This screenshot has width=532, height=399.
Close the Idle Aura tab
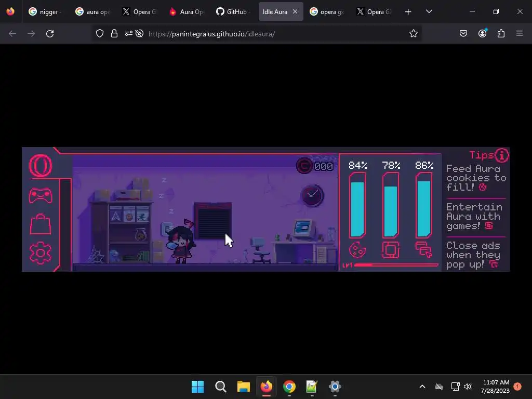pyautogui.click(x=295, y=12)
